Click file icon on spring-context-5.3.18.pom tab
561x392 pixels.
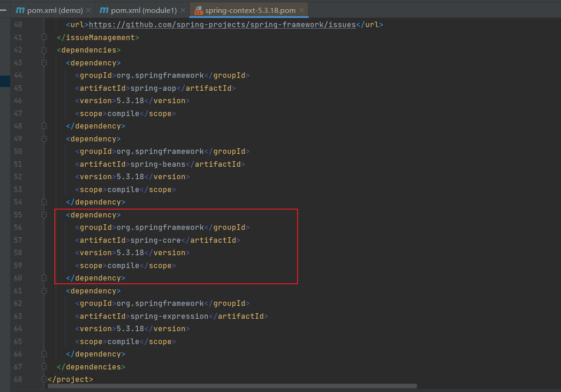click(199, 10)
